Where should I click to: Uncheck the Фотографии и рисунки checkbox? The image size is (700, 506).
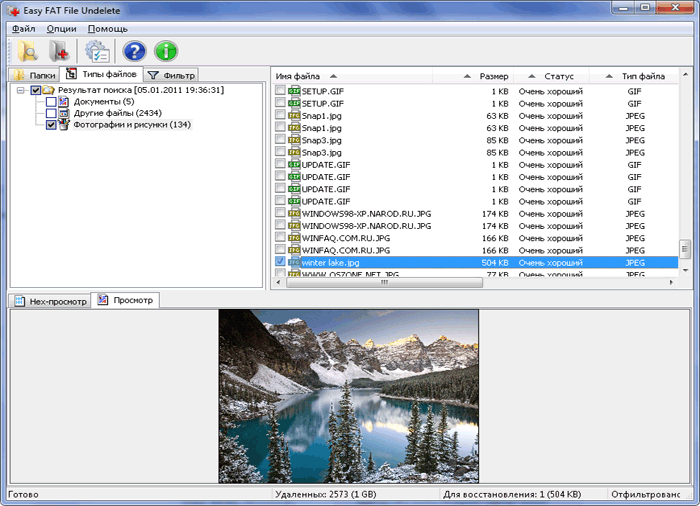coord(51,125)
